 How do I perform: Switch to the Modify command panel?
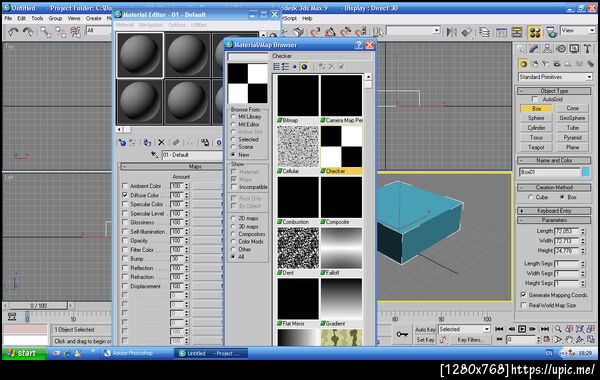click(534, 49)
